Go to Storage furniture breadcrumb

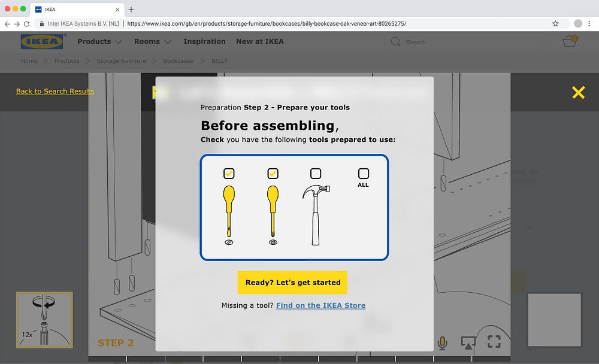point(121,60)
